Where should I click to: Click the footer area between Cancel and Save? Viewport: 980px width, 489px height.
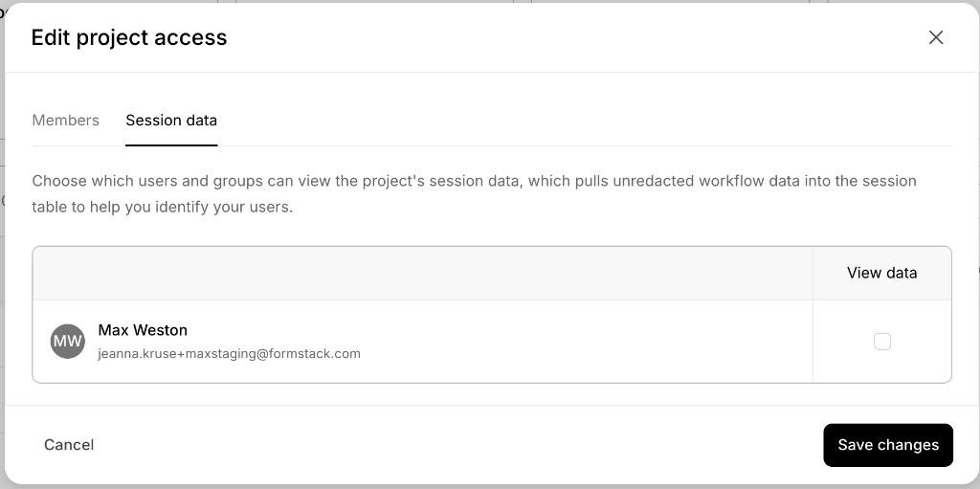458,445
